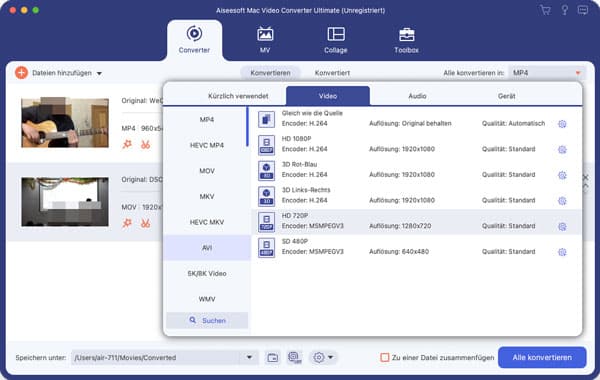The image size is (600, 380).
Task: Switch to Kürzlich verwendet tab
Action: click(x=238, y=96)
